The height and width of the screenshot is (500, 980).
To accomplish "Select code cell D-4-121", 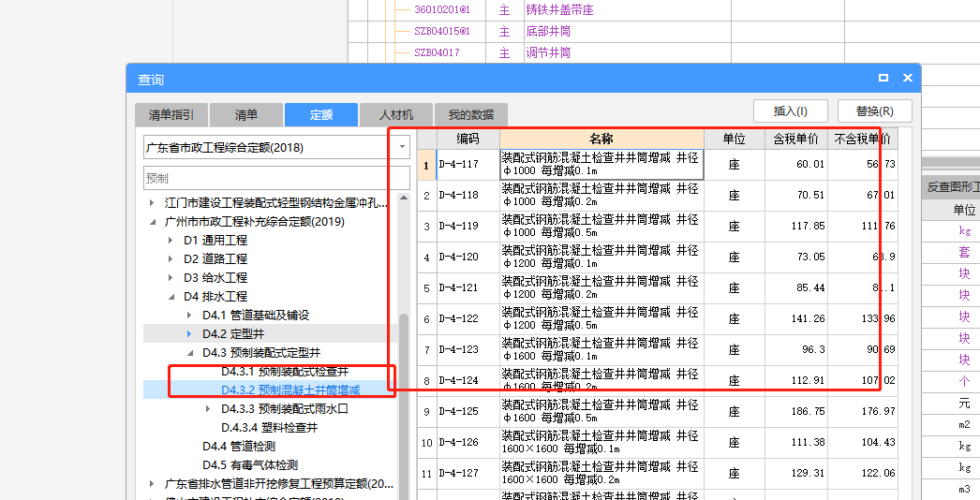I will (x=468, y=288).
